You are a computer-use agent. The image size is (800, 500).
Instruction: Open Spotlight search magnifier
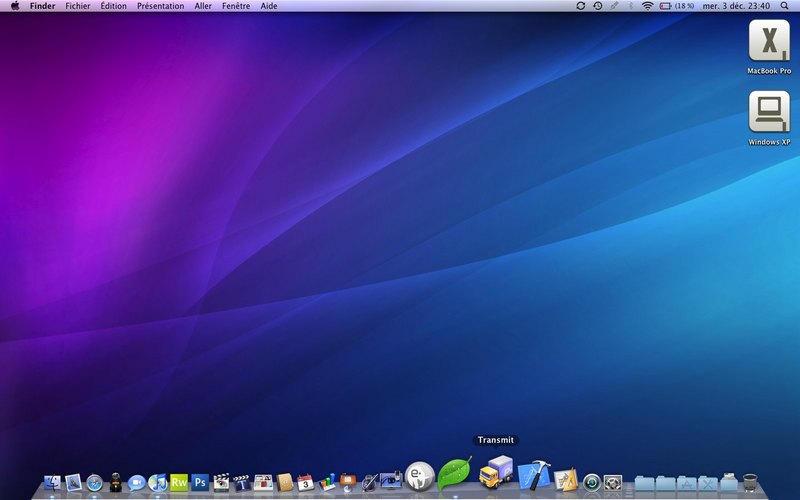click(x=784, y=6)
